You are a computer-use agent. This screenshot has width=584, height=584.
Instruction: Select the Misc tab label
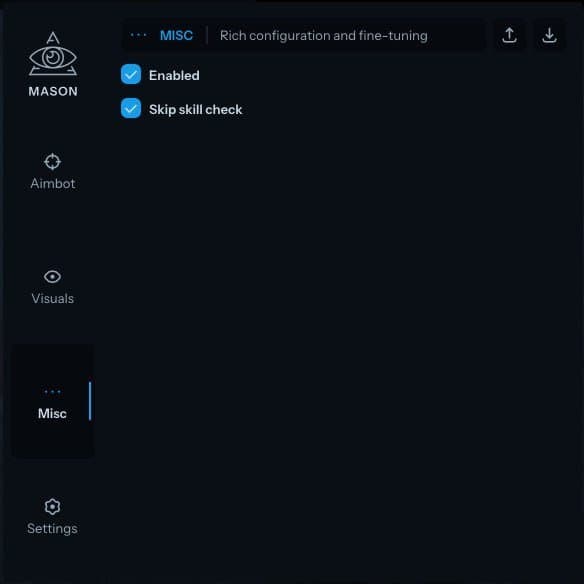(x=53, y=414)
